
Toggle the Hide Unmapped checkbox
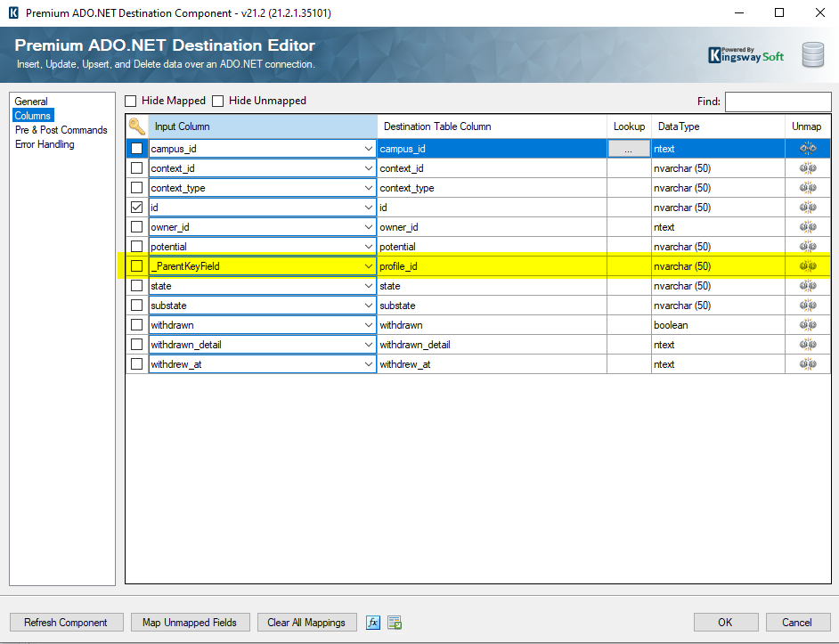coord(218,101)
